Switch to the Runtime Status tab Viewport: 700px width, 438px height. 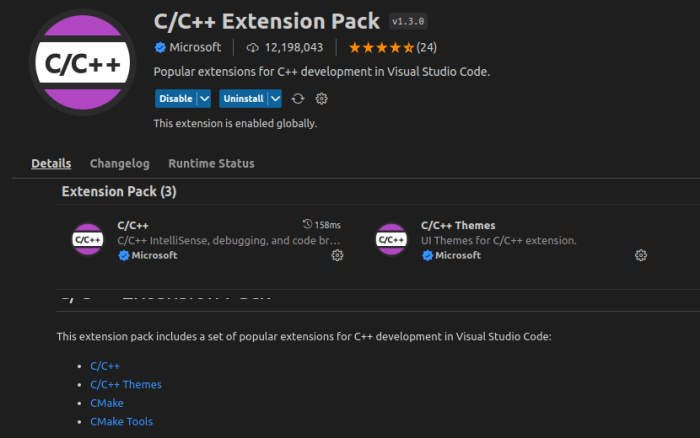click(211, 163)
